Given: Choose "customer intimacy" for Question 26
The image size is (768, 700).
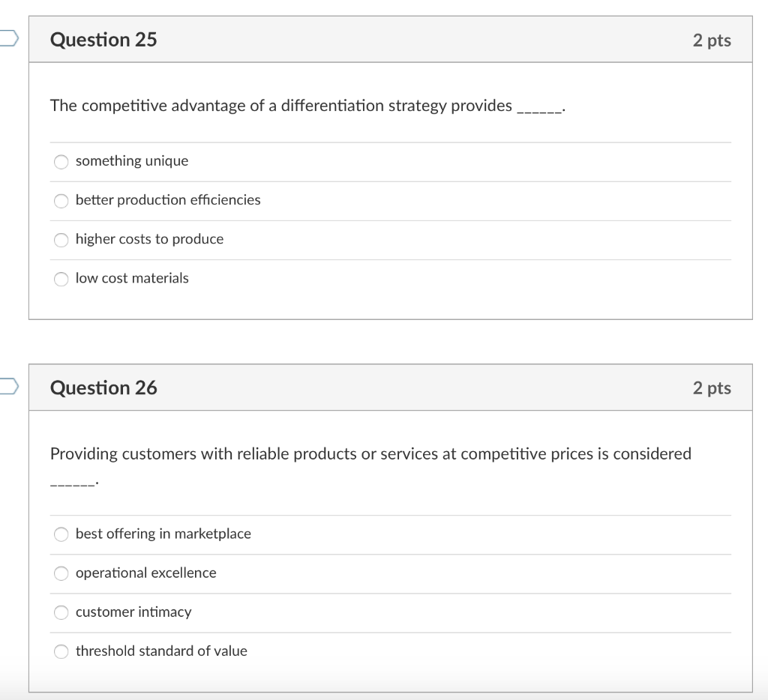Looking at the screenshot, I should tap(61, 612).
